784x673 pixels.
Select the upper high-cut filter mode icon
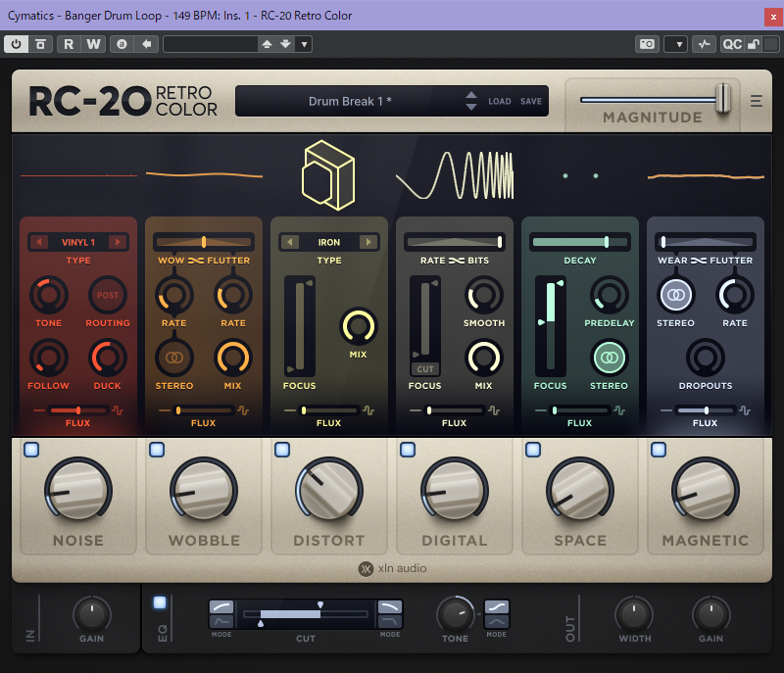[x=389, y=607]
